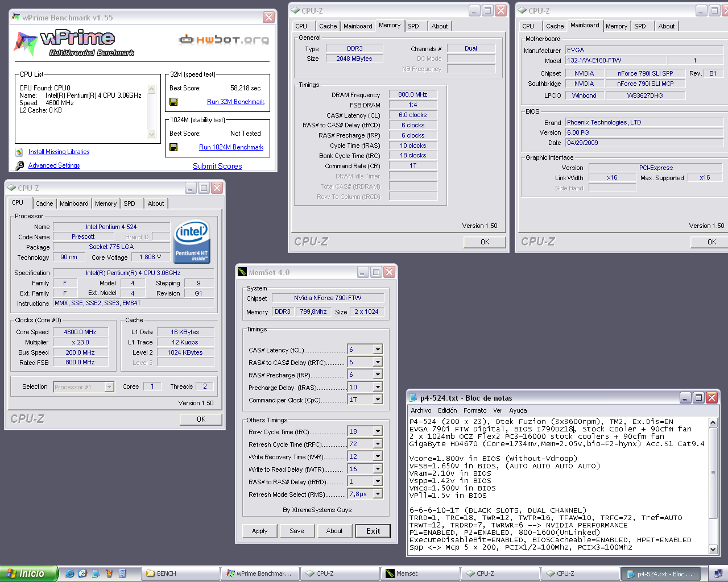Open the Ver menu in Notepad

[x=498, y=410]
